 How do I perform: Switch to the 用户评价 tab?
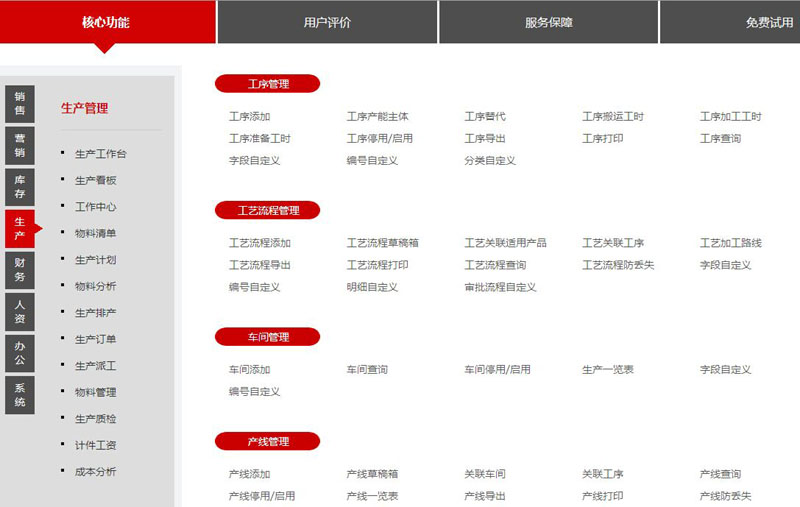327,22
